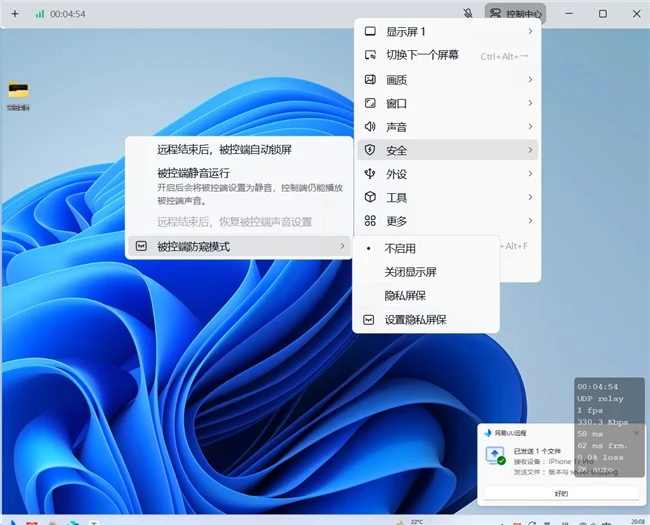Click the green signal strength bars icon
The image size is (650, 525).
coord(40,14)
